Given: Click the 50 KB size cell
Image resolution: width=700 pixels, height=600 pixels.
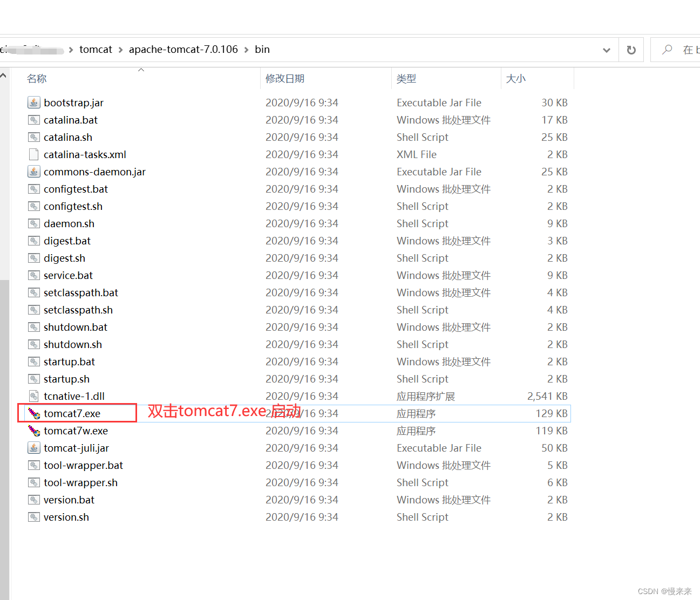Looking at the screenshot, I should pos(554,448).
